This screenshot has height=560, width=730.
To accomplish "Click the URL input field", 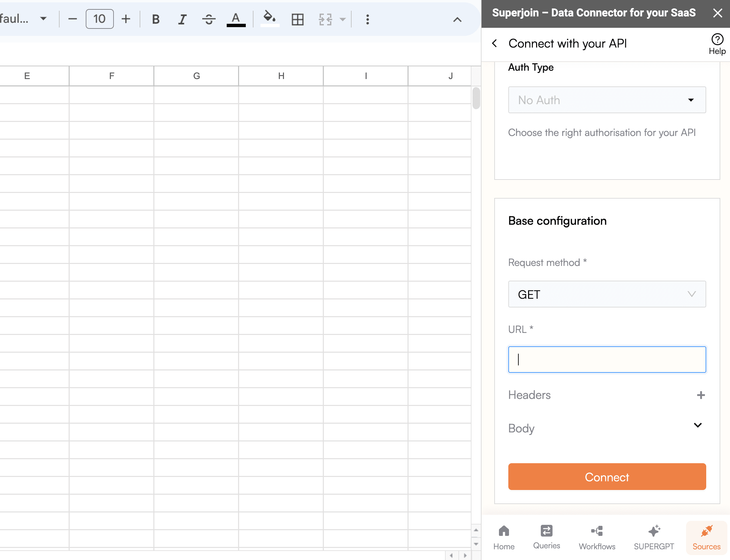I will pos(607,359).
